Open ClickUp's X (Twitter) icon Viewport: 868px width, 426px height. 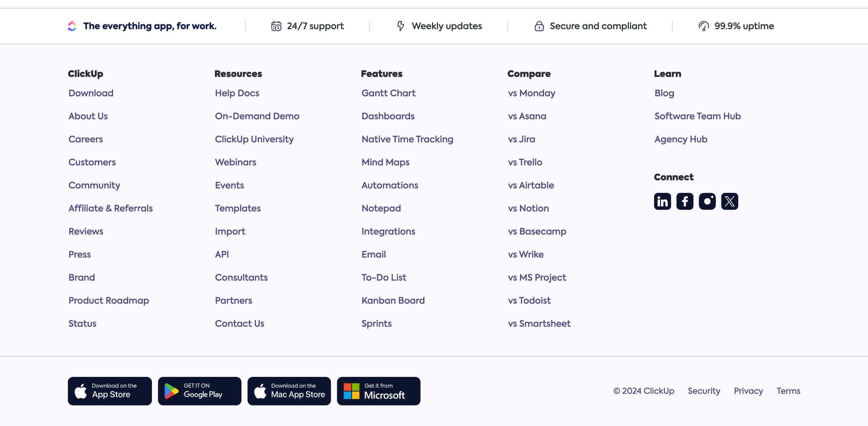point(729,201)
